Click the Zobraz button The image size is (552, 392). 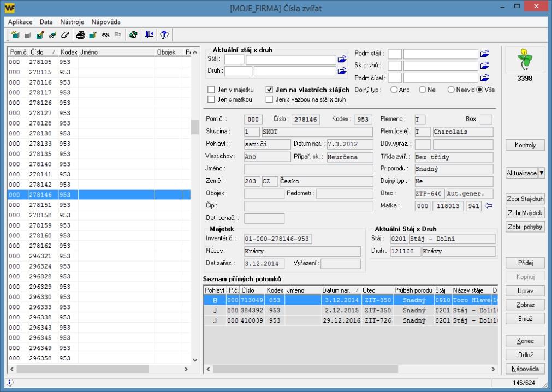525,305
